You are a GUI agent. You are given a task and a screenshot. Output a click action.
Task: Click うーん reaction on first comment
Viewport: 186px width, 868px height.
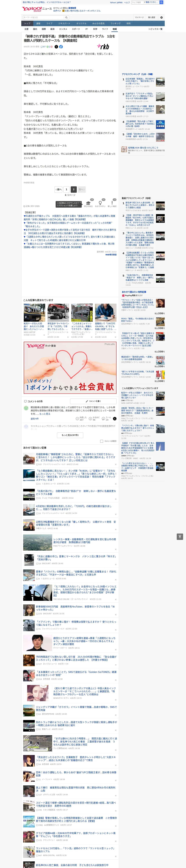coord(107,419)
